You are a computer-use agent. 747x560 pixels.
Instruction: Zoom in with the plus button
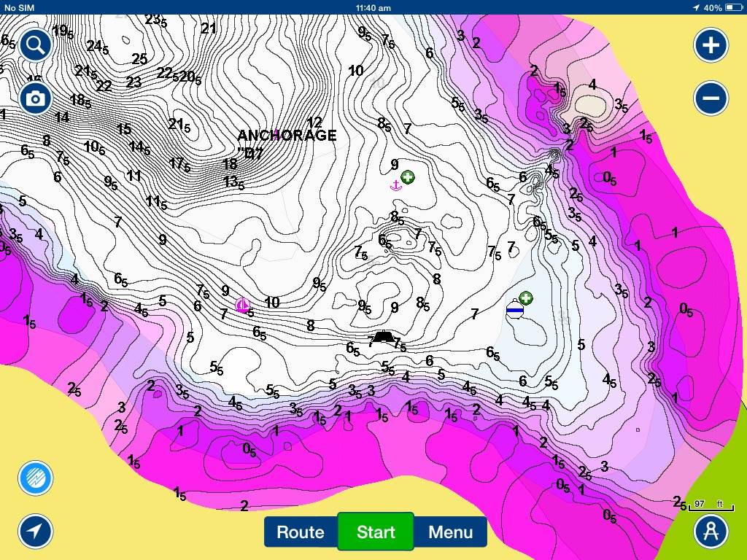[711, 46]
